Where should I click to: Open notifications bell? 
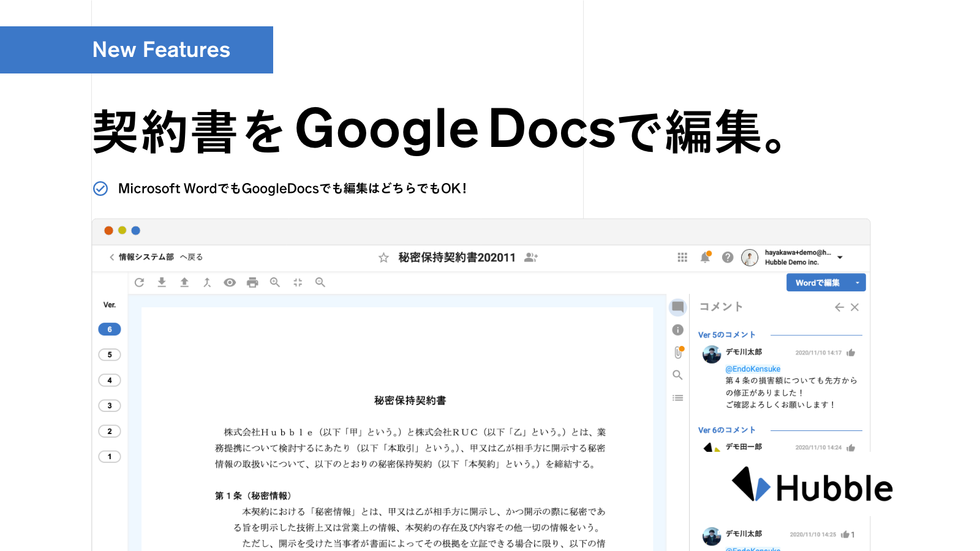coord(706,257)
